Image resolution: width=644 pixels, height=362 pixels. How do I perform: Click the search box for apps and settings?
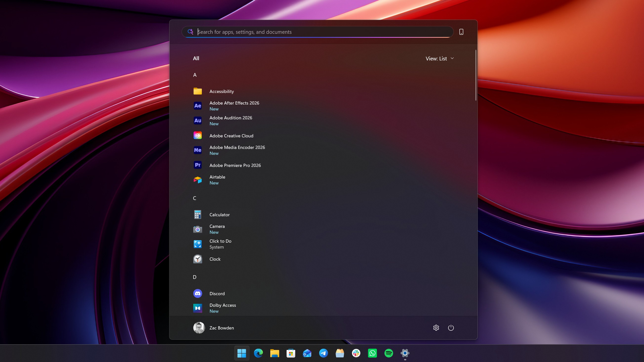[317, 32]
